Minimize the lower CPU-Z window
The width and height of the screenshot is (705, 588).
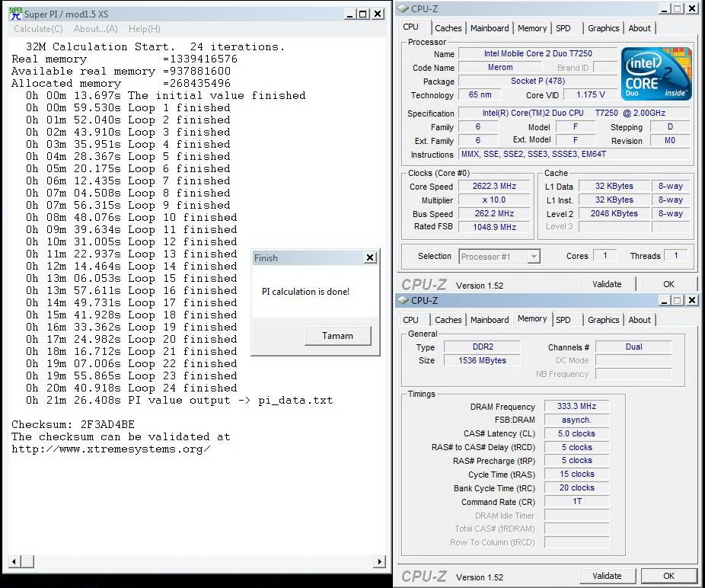pyautogui.click(x=665, y=300)
